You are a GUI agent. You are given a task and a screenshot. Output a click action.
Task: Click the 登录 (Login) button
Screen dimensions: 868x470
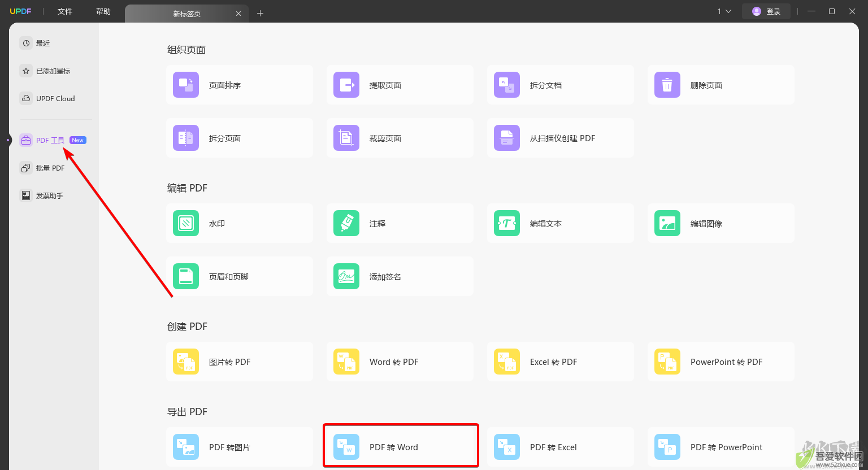(x=766, y=11)
